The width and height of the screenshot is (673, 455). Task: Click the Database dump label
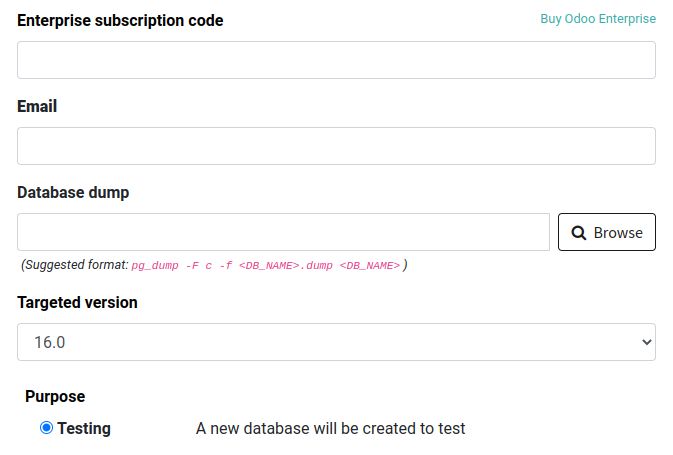73,193
